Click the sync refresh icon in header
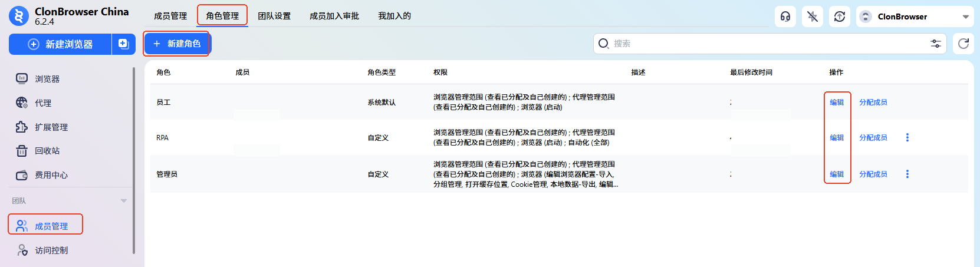 pos(840,17)
